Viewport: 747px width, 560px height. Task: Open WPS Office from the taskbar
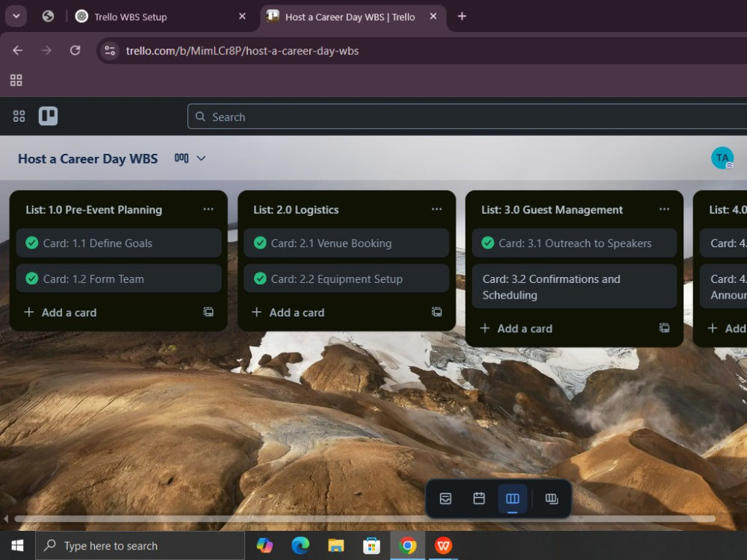[x=444, y=545]
